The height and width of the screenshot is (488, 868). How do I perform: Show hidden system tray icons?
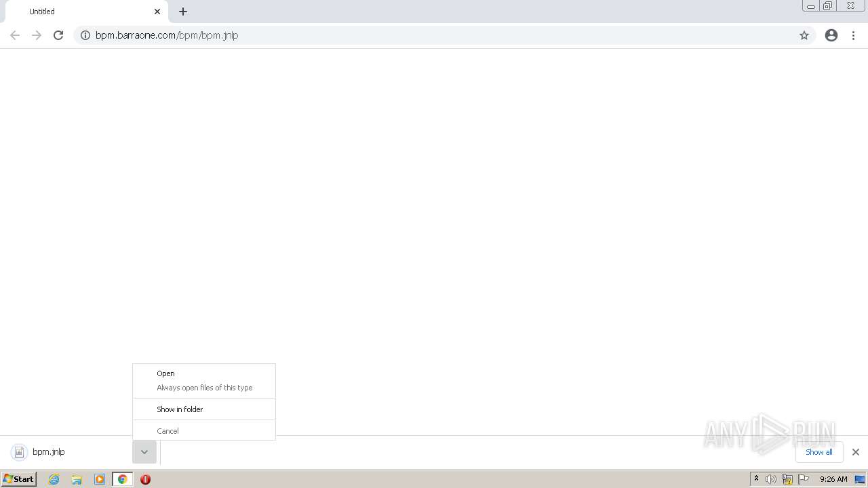coord(757,479)
